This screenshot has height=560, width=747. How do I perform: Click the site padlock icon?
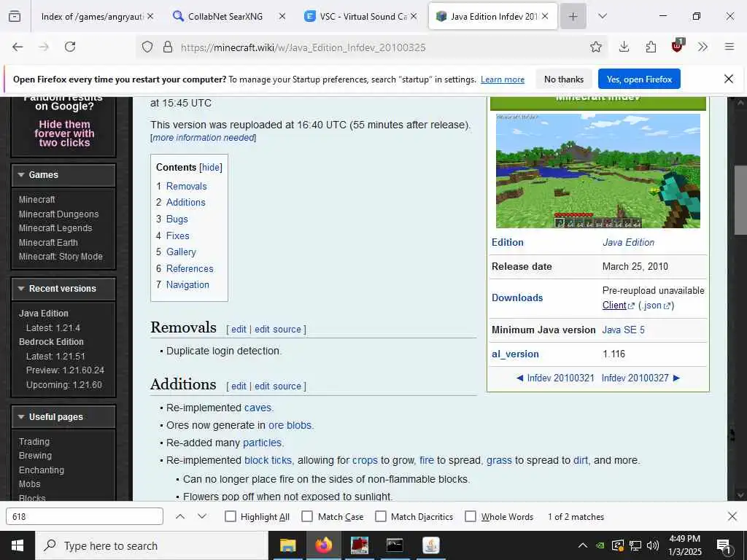pyautogui.click(x=167, y=47)
